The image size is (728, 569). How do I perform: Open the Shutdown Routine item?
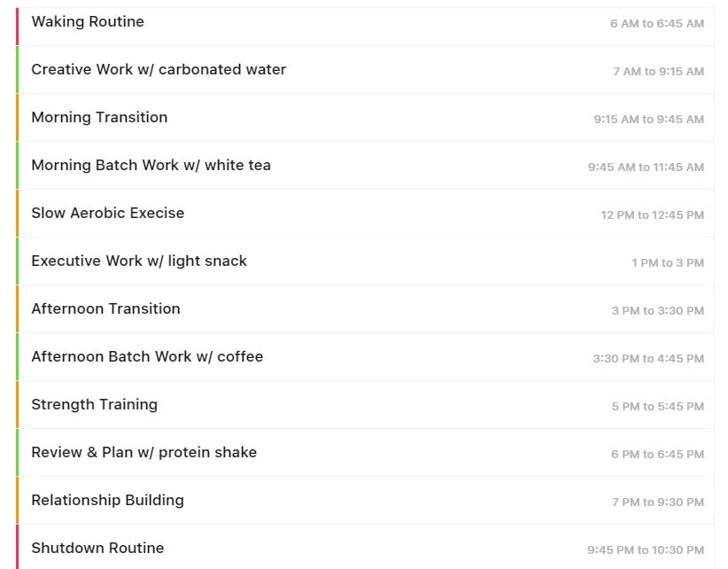(366, 547)
